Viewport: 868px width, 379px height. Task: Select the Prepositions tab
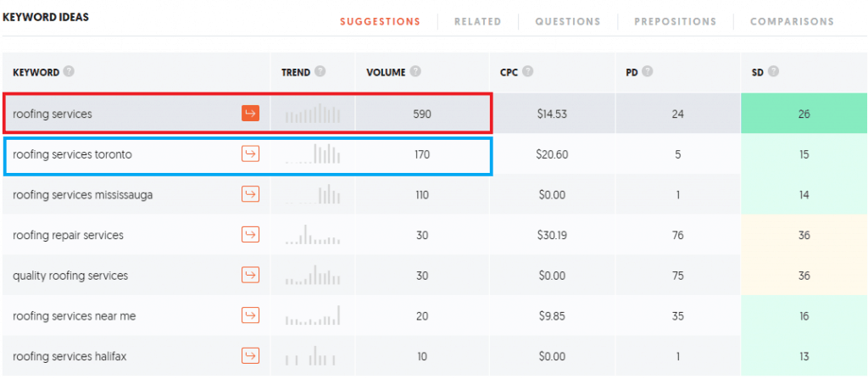tap(676, 21)
